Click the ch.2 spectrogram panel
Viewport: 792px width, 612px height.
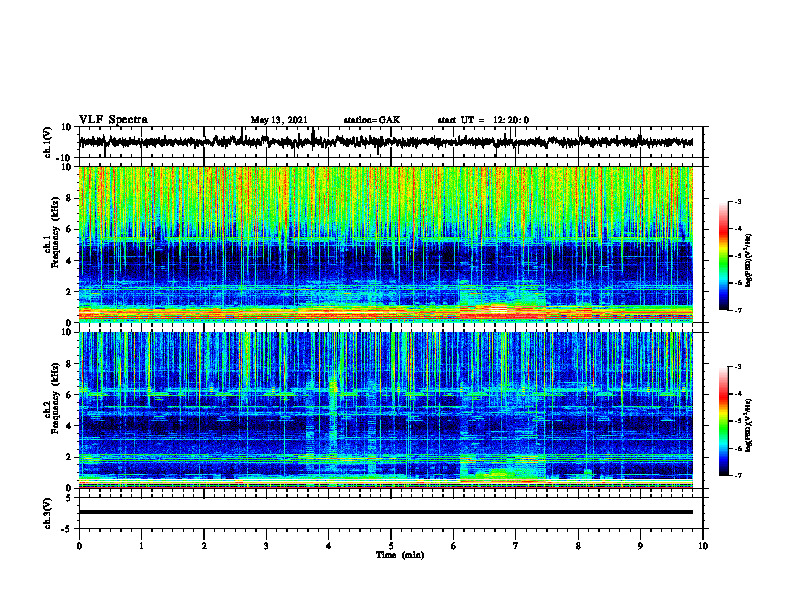coord(386,410)
